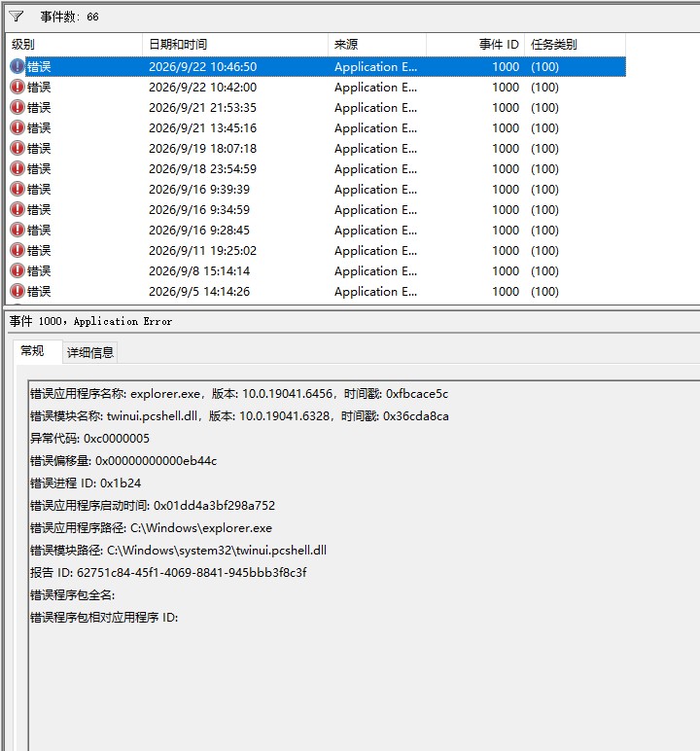700x751 pixels.
Task: Click error icon for 2026/9/21 21:53:35 event
Action: (17, 107)
